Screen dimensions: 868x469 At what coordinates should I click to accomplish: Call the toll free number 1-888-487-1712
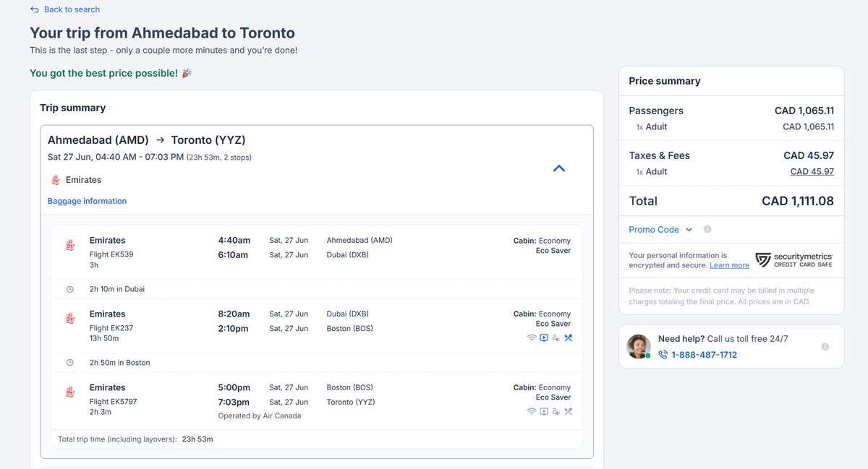pyautogui.click(x=705, y=355)
